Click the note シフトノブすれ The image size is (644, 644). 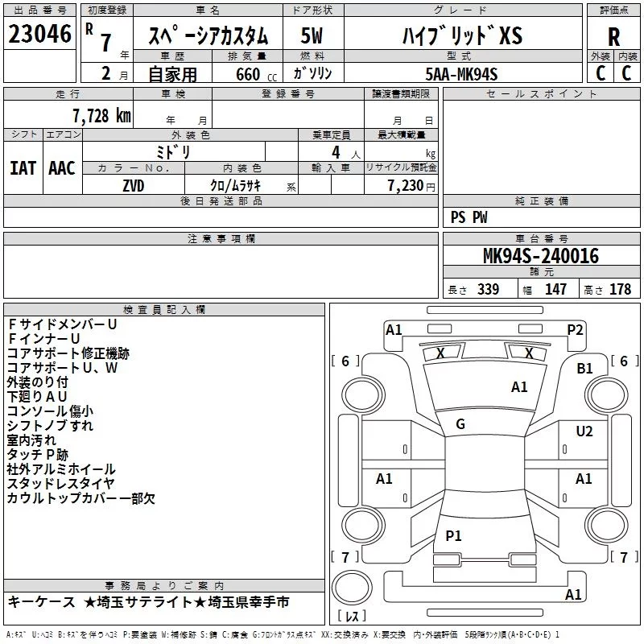50,426
